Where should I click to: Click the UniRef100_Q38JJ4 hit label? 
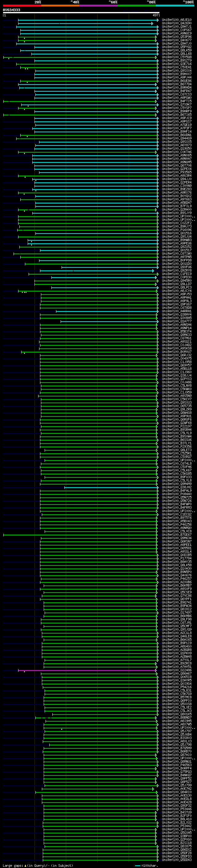click(x=177, y=375)
